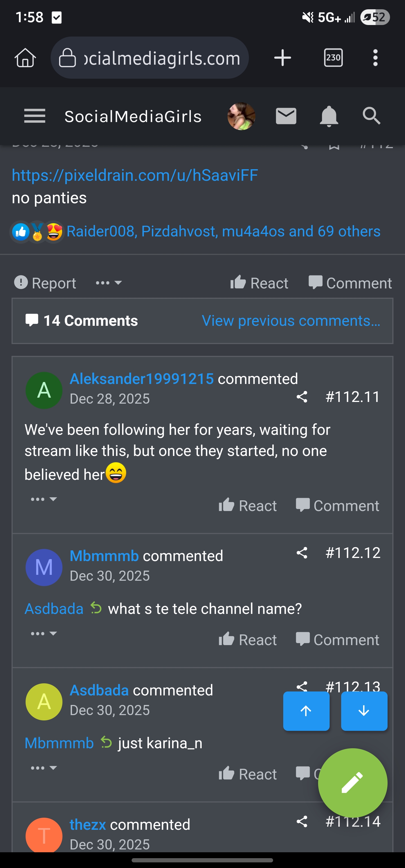The height and width of the screenshot is (868, 405).
Task: Tap the browser address bar
Action: (150, 58)
